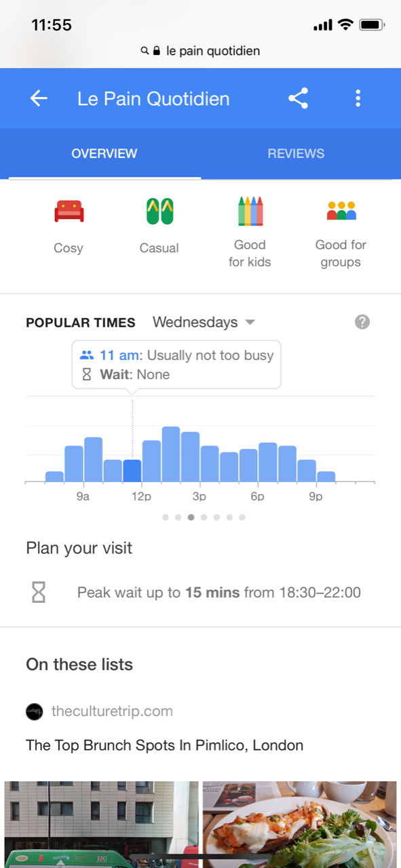Screen dimensions: 401x868
Task: Select the Overview tab
Action: [x=104, y=153]
